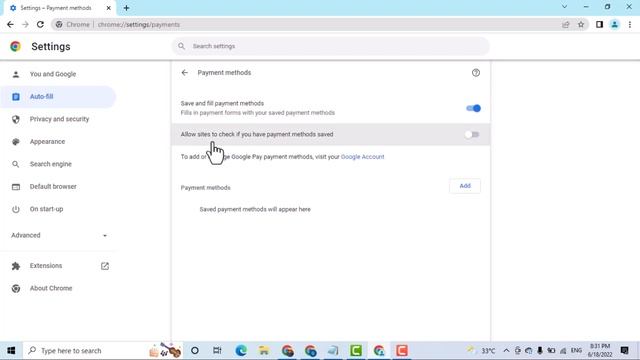Viewport: 640px width, 360px height.
Task: Open the side panel icon
Action: pos(599,24)
